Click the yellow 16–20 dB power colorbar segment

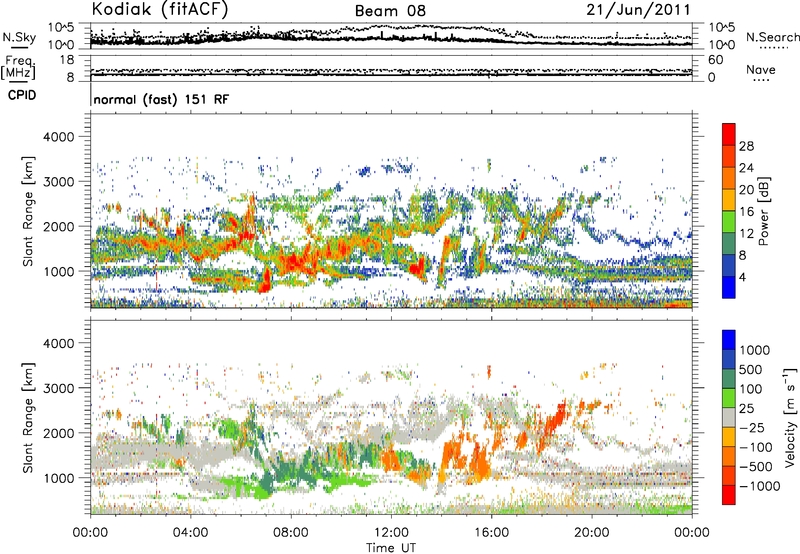(729, 200)
